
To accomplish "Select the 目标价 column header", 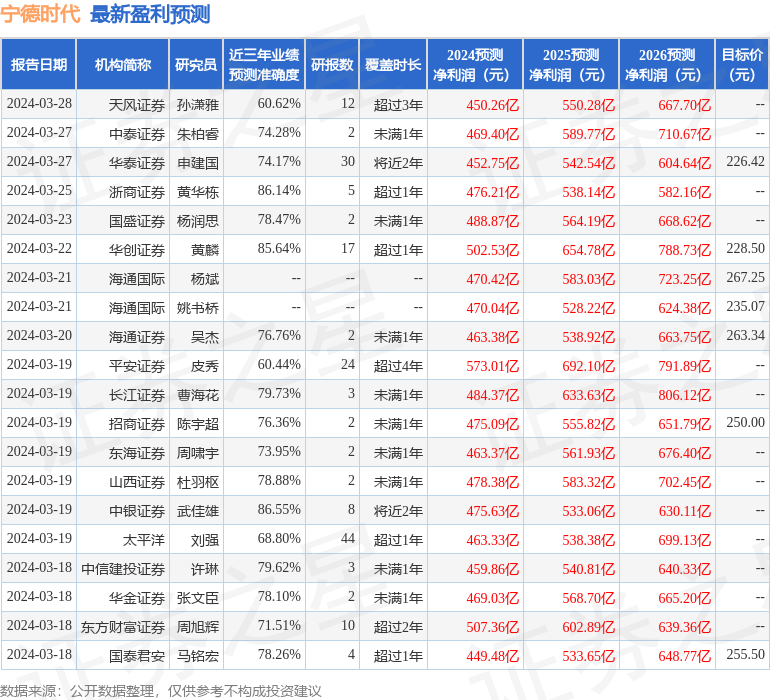I will coord(742,64).
